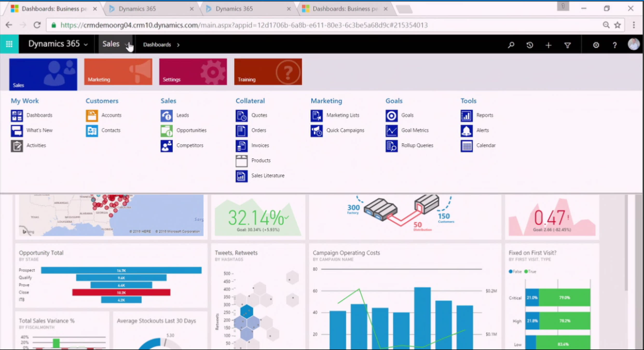Go back with the browser back arrow
The image size is (644, 350).
click(9, 25)
